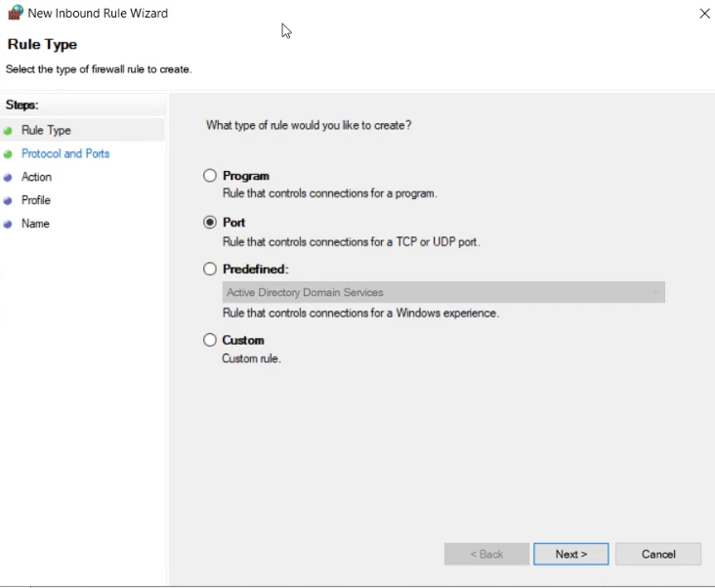Choose the Port rule type option

(x=210, y=223)
